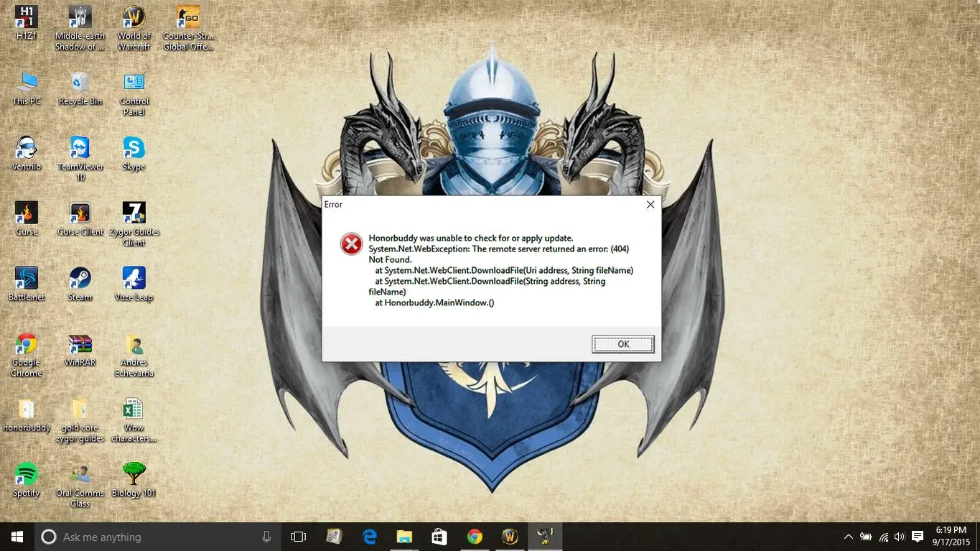
Task: Open Wi-Fi network settings in tray
Action: click(x=884, y=537)
